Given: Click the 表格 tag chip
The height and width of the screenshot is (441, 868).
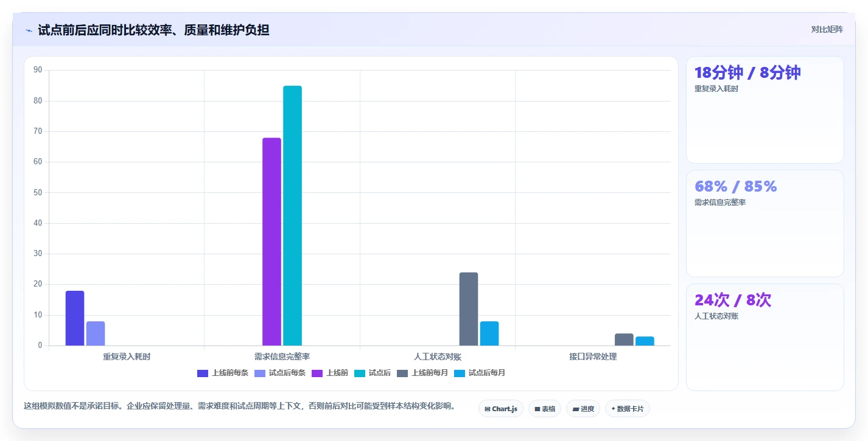Looking at the screenshot, I should [545, 409].
